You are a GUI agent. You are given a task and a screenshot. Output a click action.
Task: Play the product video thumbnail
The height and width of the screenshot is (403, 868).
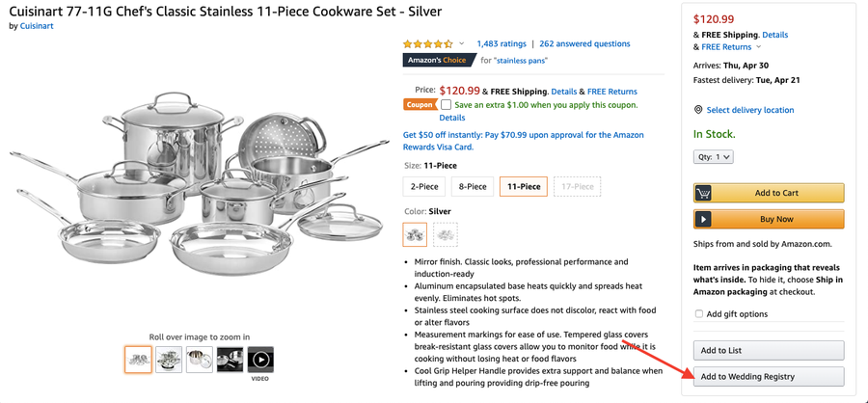tap(260, 359)
